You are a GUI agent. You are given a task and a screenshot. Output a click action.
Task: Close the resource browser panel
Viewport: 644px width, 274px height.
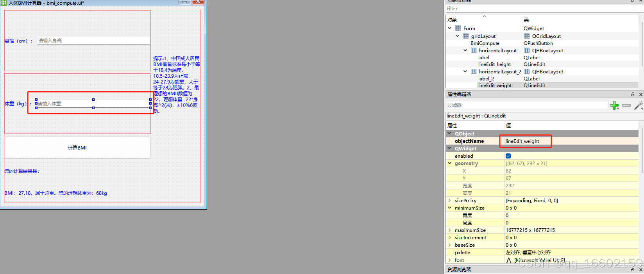click(x=640, y=270)
